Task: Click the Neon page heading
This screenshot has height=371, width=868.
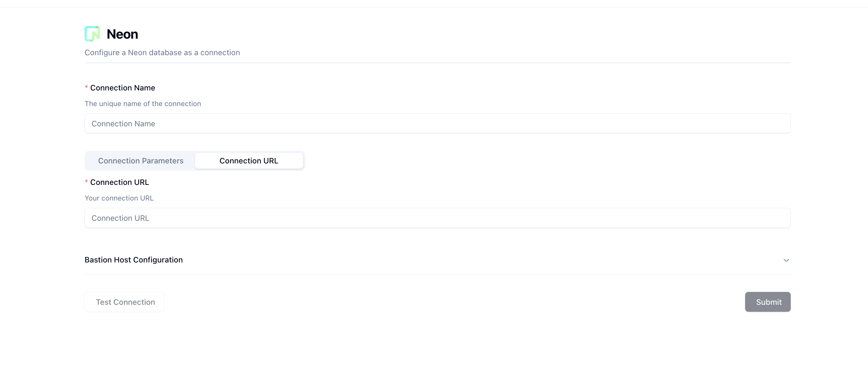Action: [x=122, y=34]
